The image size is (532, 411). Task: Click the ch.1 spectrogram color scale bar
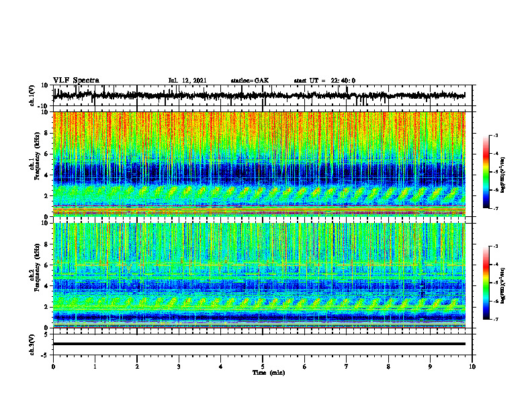[x=486, y=172]
